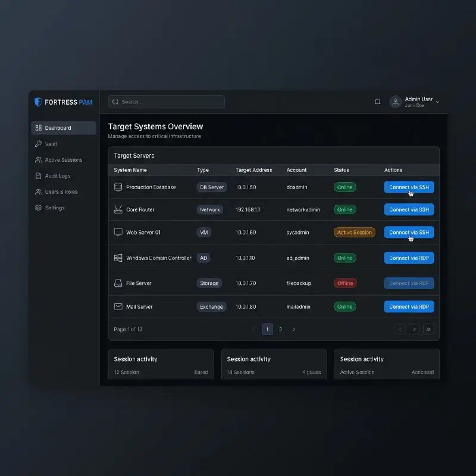The height and width of the screenshot is (476, 476).
Task: Open Settings from sidebar
Action: pos(64,208)
